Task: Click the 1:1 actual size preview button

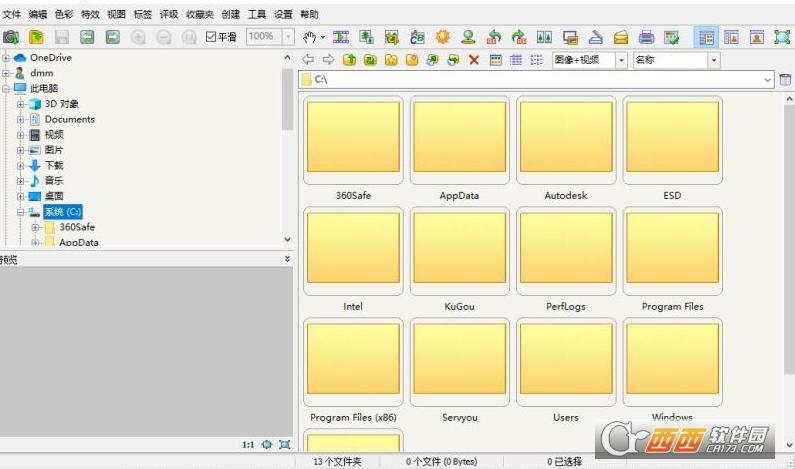Action: coord(248,445)
